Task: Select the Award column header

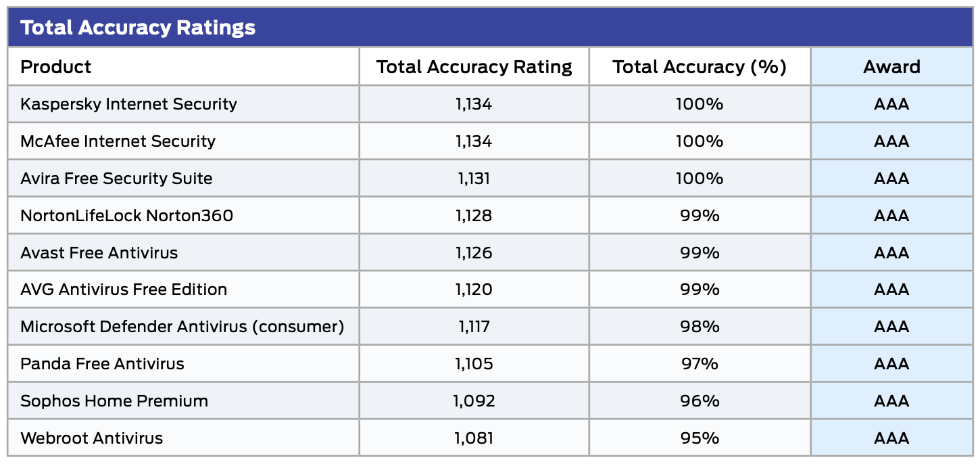Action: pos(891,67)
